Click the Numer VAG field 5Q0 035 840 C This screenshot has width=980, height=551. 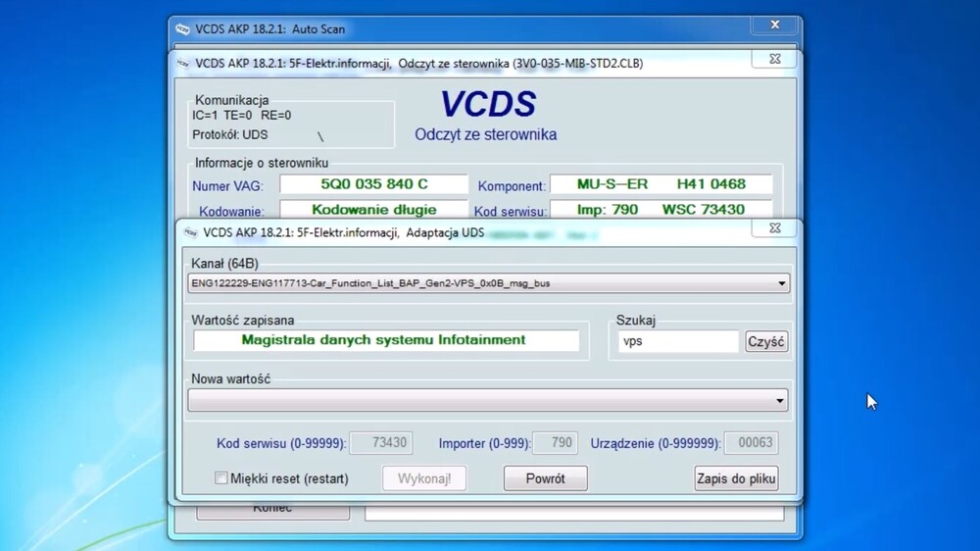click(373, 184)
